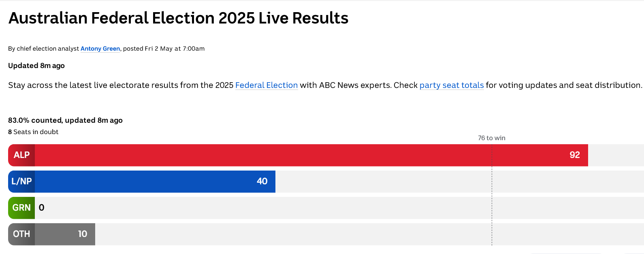Click the "76 to win" threshold label

point(491,138)
